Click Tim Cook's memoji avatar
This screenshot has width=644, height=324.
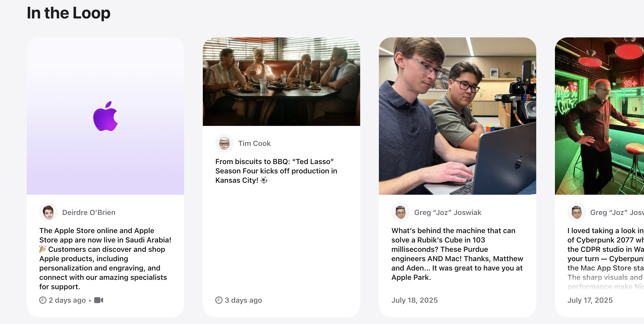tap(225, 143)
